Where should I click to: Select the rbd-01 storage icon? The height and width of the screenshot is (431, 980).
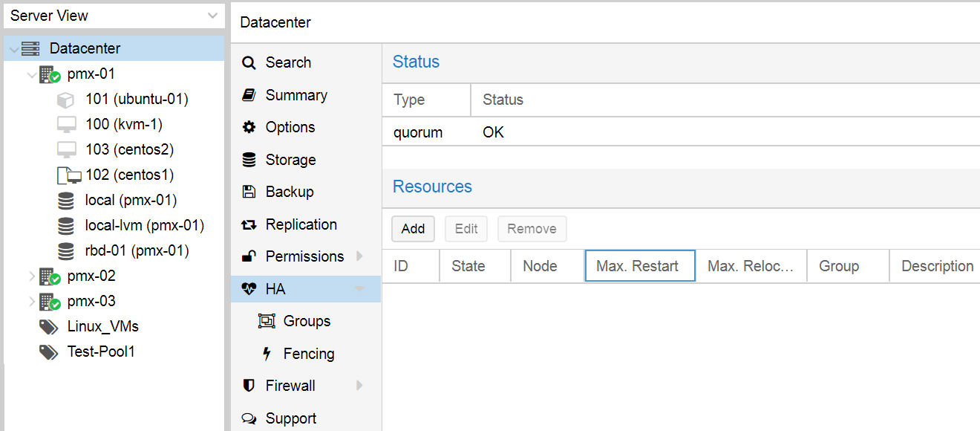click(66, 250)
